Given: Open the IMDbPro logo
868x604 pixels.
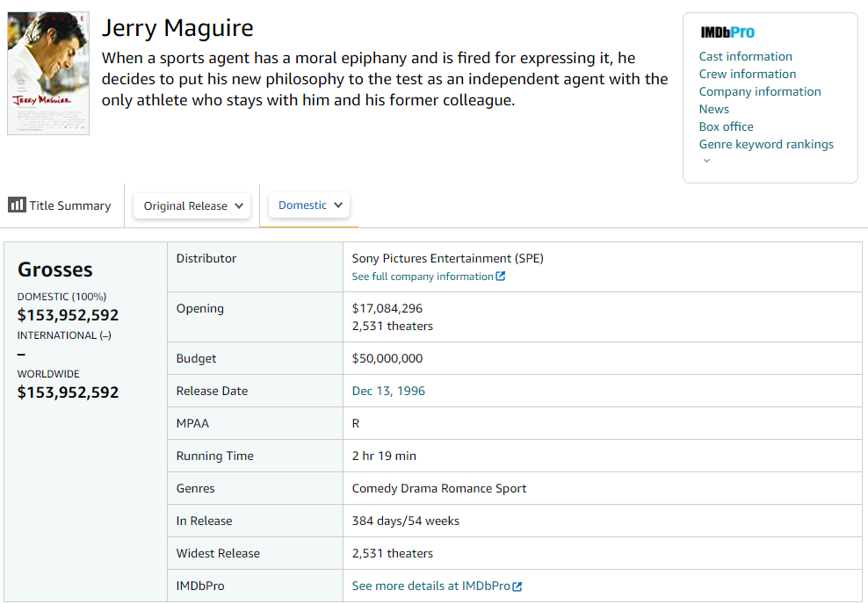Looking at the screenshot, I should point(727,32).
